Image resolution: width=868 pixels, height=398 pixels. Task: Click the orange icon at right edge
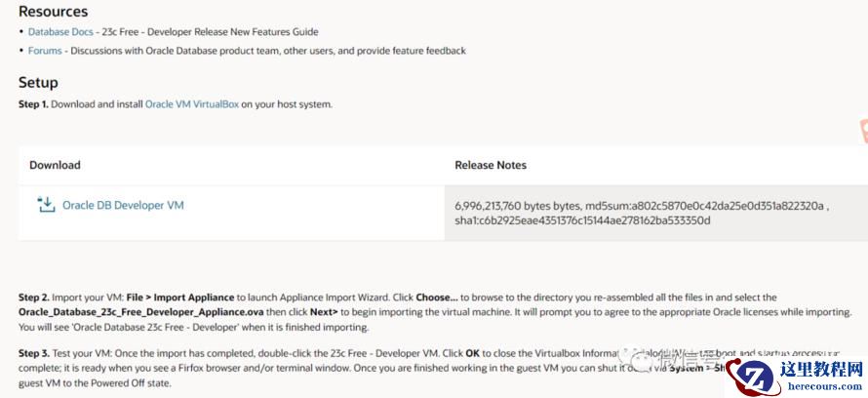863,132
